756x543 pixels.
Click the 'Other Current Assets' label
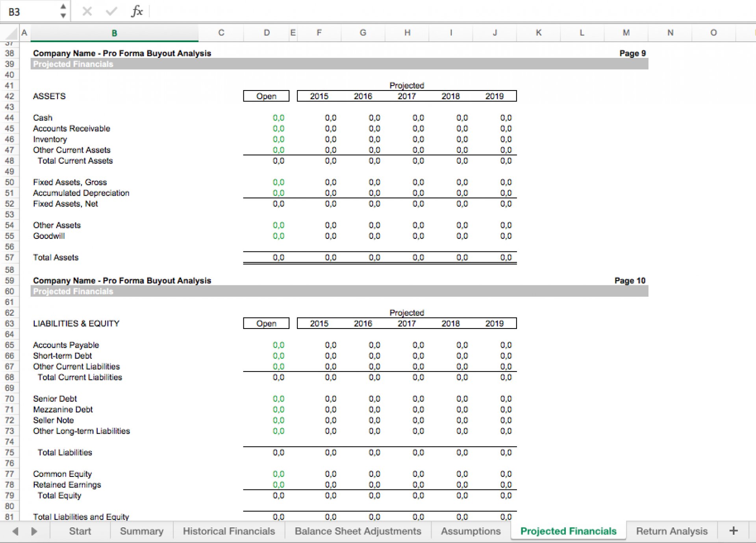72,150
